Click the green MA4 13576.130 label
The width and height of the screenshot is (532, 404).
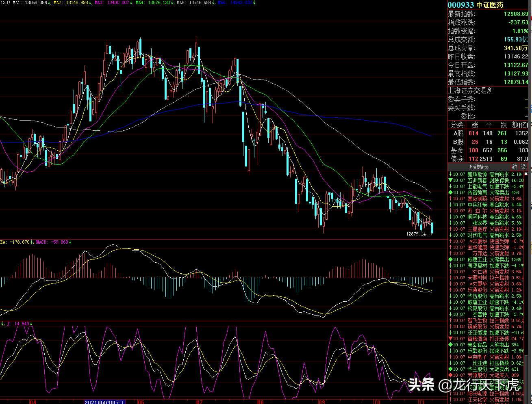[155, 2]
